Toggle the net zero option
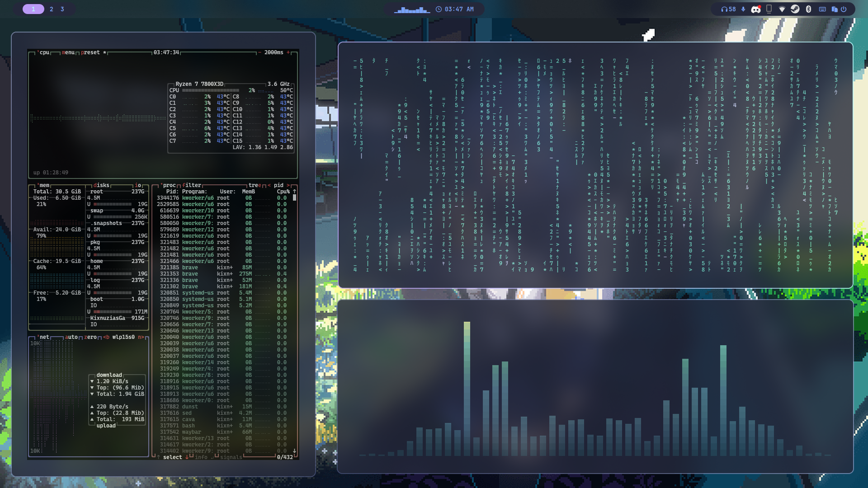The width and height of the screenshot is (868, 488). click(90, 337)
